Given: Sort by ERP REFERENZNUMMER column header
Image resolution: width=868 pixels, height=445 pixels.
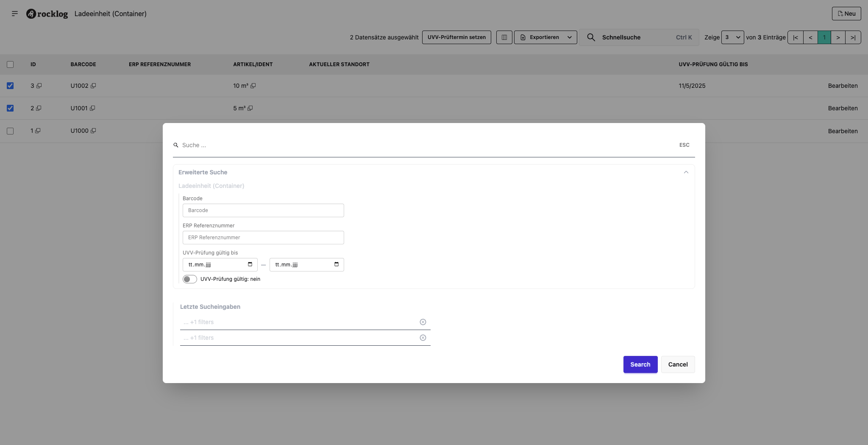Looking at the screenshot, I should click(160, 64).
